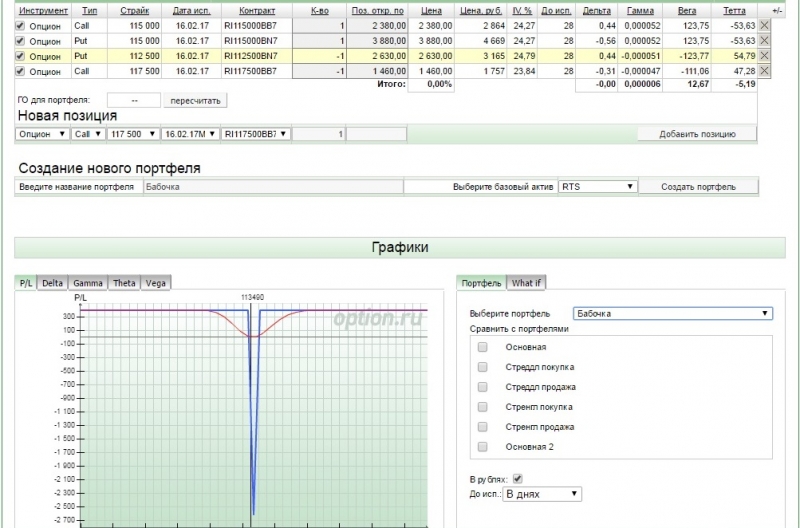This screenshot has height=528, width=800.
Task: Toggle the Put 112 500 row checkbox
Action: [x=21, y=56]
